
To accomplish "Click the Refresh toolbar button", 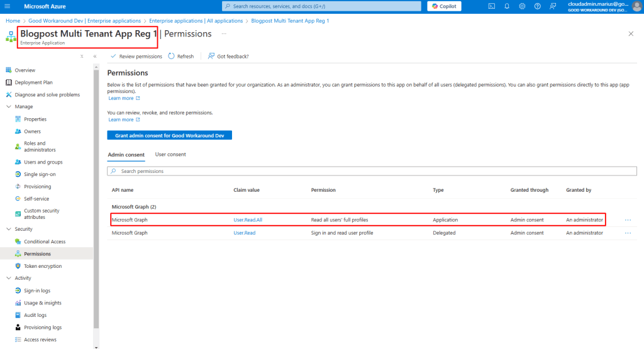I will (x=181, y=56).
